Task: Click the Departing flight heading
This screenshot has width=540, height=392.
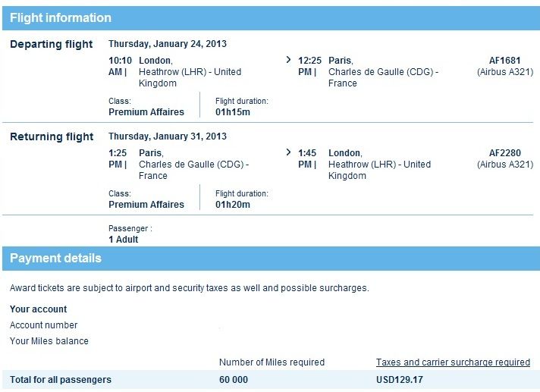Action: [x=52, y=45]
